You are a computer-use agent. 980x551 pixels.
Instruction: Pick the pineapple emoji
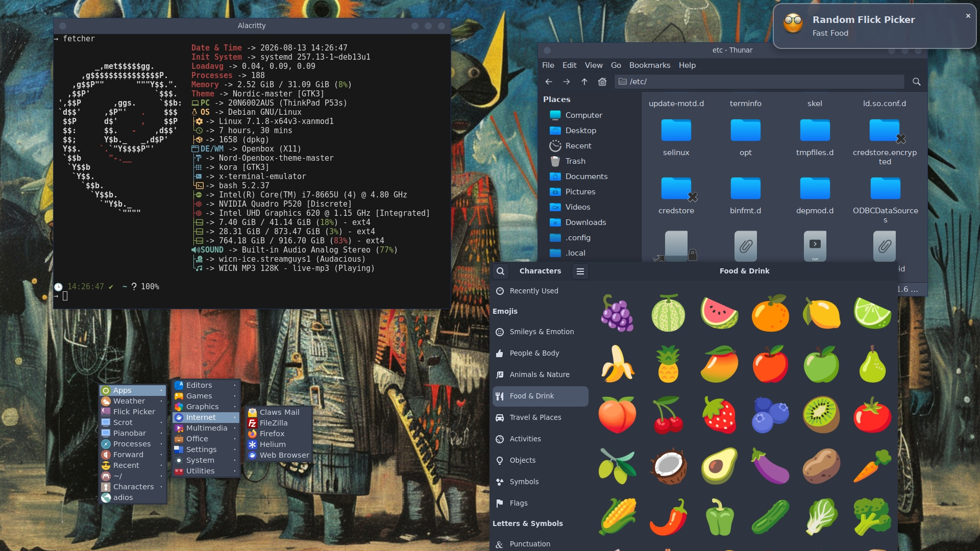click(668, 364)
